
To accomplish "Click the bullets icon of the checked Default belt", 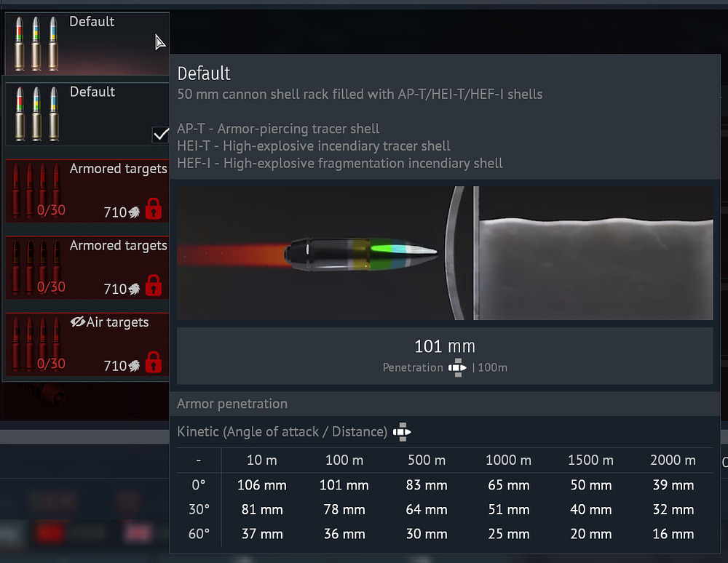I will click(x=36, y=113).
